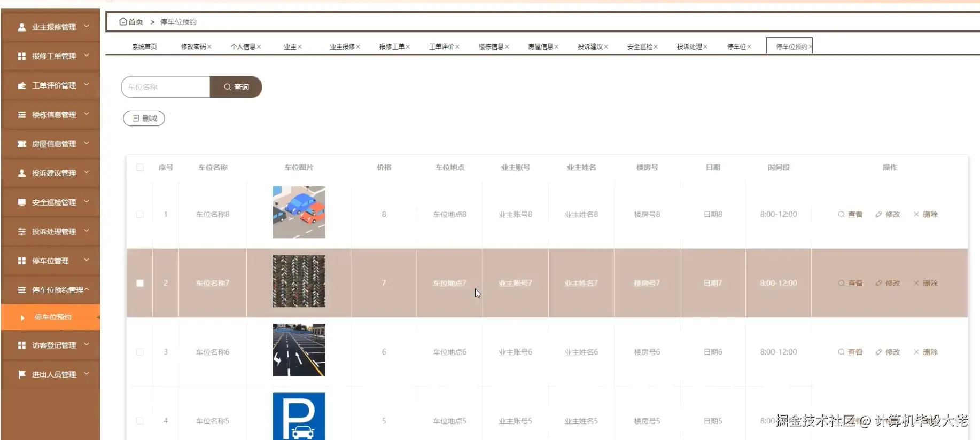Open the cartoon cars thumbnail in row 1
Viewport: 980px width, 440px height.
[x=299, y=212]
